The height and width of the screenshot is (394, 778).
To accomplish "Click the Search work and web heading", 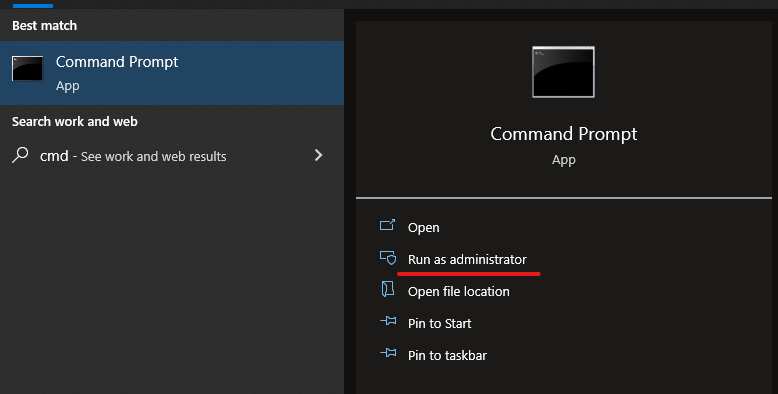I will (75, 122).
